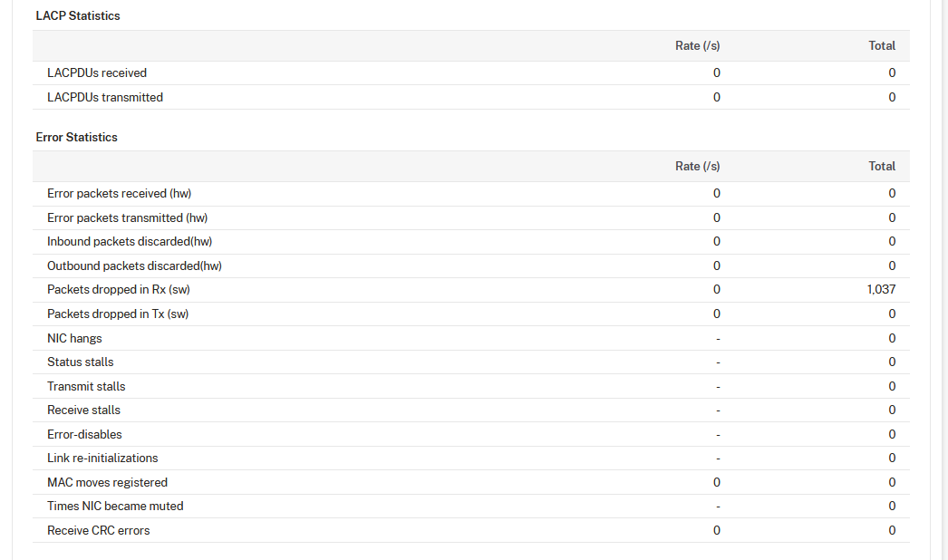Click the NIC hangs row label
The image size is (948, 560).
(74, 339)
